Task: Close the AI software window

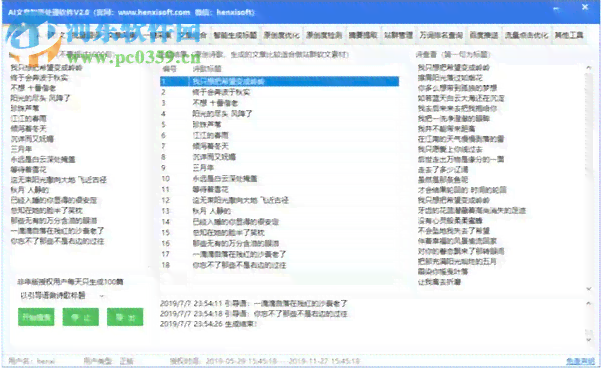Action: click(x=585, y=7)
